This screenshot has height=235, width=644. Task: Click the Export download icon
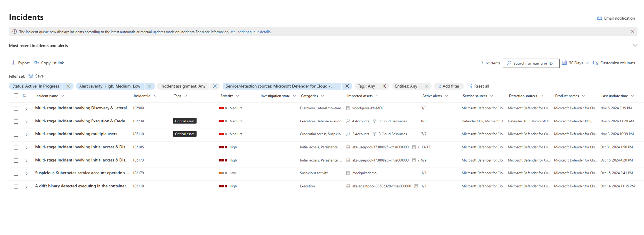[13, 63]
